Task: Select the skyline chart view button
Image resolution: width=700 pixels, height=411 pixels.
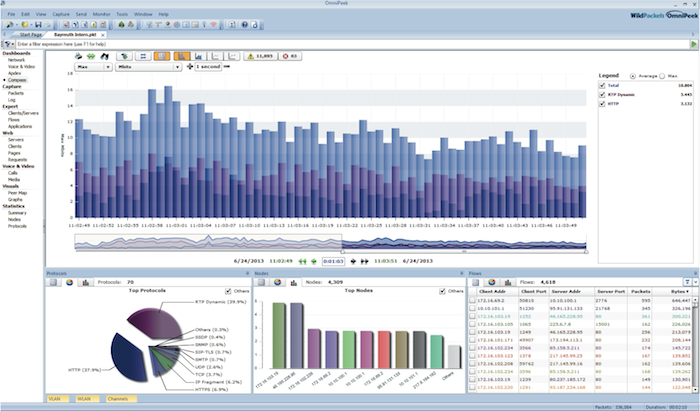Action: [199, 56]
